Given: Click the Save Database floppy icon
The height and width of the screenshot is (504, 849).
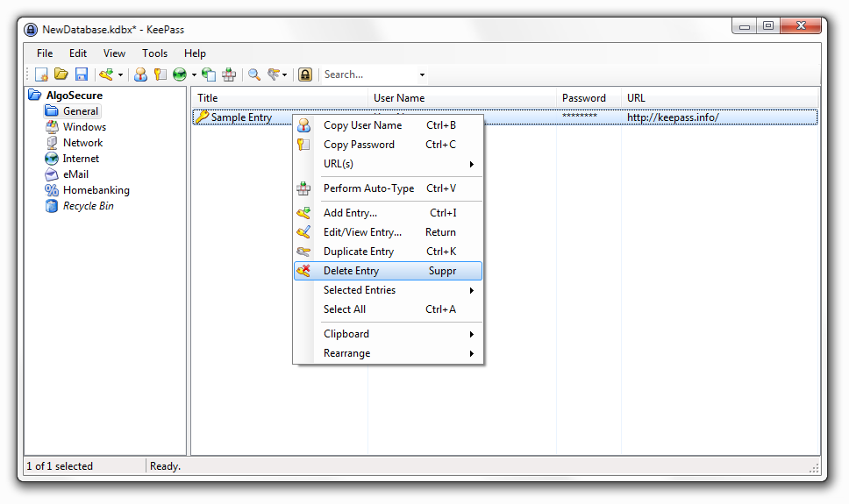Looking at the screenshot, I should 82,75.
